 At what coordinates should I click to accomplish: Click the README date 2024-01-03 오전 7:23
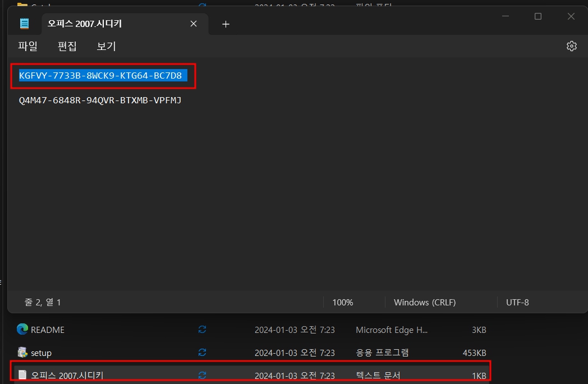(295, 330)
